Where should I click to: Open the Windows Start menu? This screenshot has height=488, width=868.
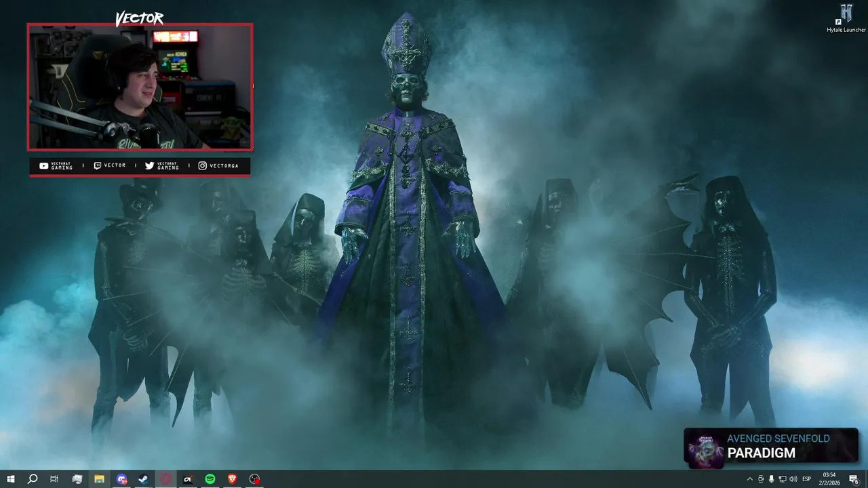10,479
